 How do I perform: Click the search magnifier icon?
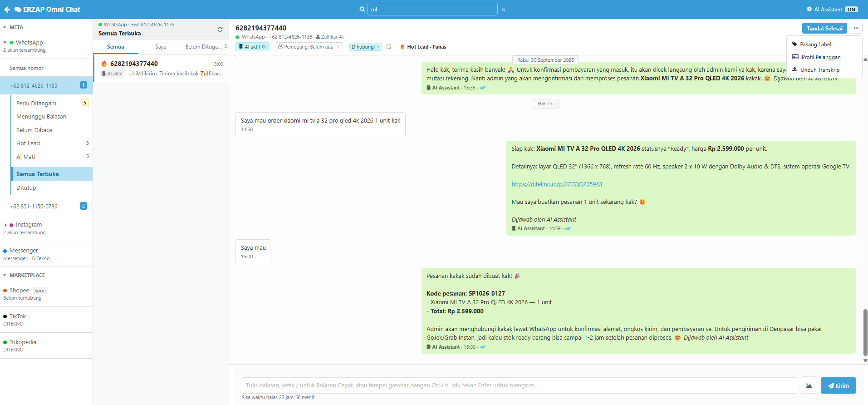pyautogui.click(x=362, y=9)
